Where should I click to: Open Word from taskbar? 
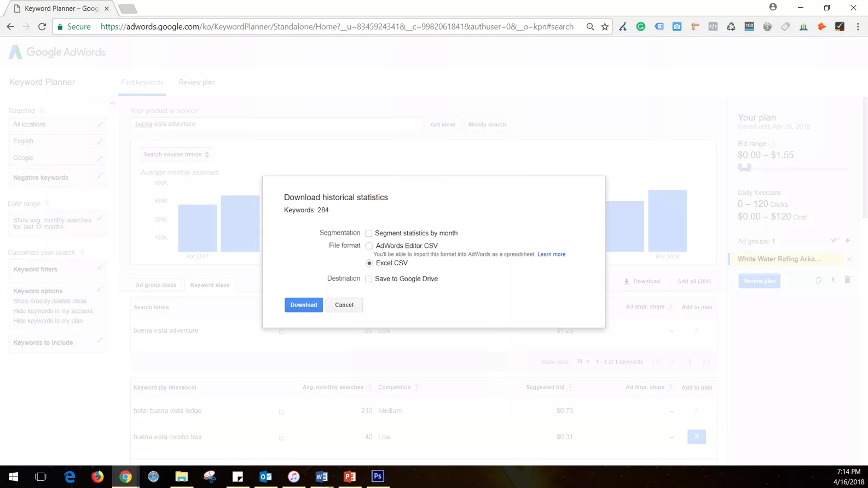pyautogui.click(x=321, y=477)
